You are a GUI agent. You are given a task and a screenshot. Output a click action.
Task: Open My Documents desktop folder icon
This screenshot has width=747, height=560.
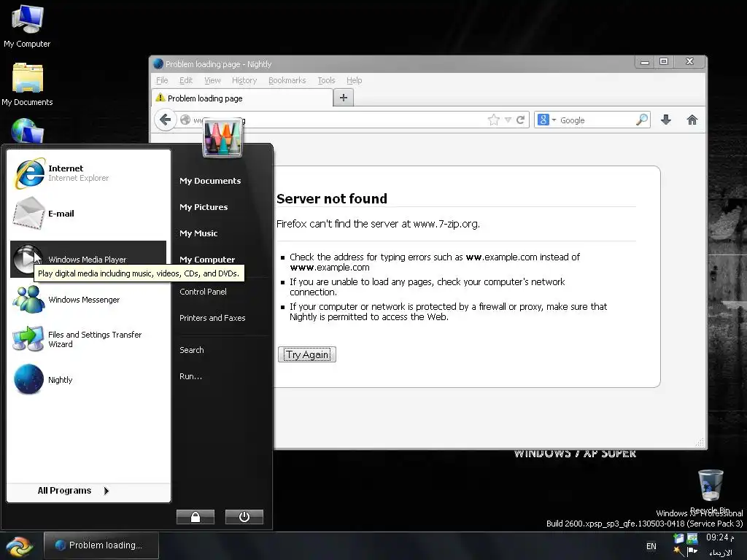click(27, 85)
